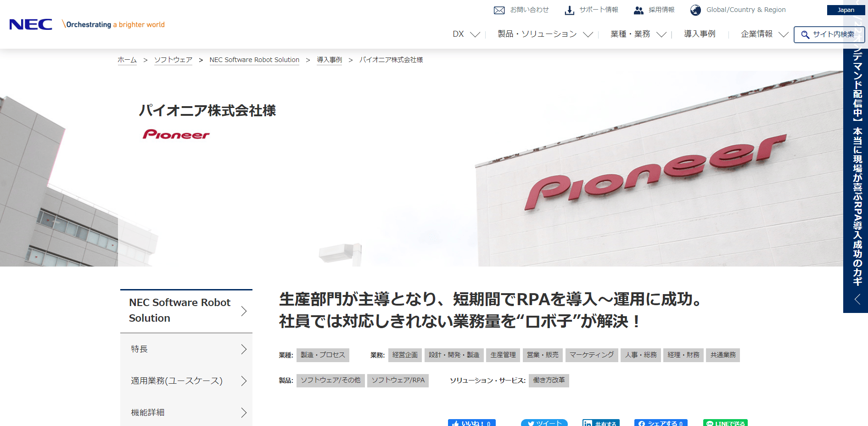The width and height of the screenshot is (868, 426).
Task: Click the ソフトウェア/RPA product tag
Action: 398,381
